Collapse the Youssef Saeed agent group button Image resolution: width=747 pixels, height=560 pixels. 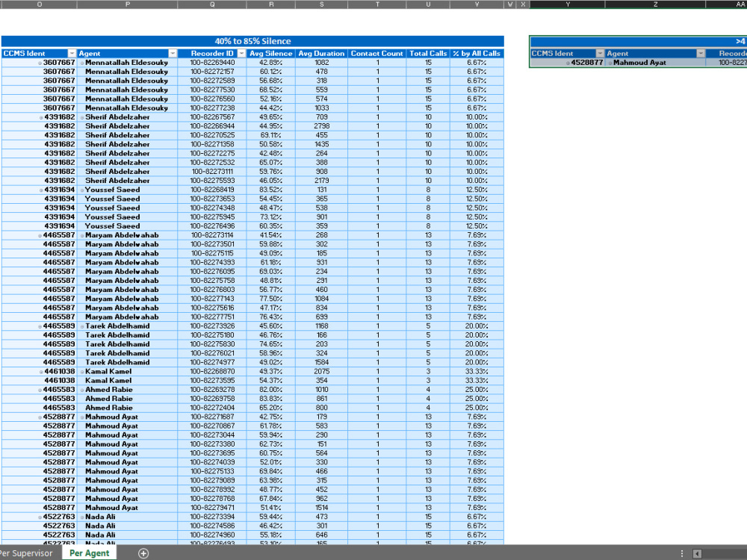[82, 190]
